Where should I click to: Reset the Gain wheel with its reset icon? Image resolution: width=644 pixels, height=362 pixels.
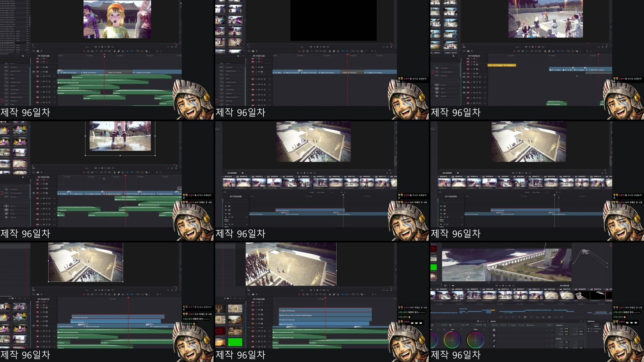tap(461, 329)
